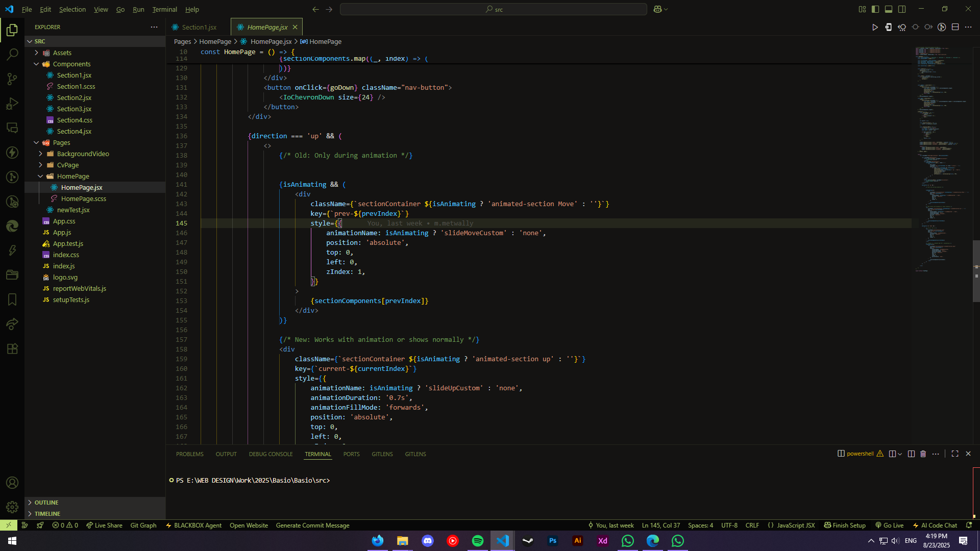Viewport: 980px width, 551px height.
Task: Open Source Control view in activity bar
Action: [12, 79]
